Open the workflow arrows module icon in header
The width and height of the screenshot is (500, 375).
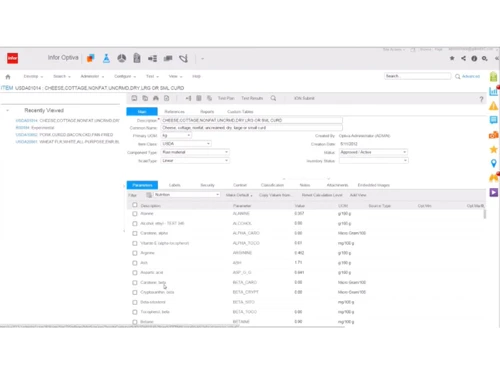click(x=152, y=59)
